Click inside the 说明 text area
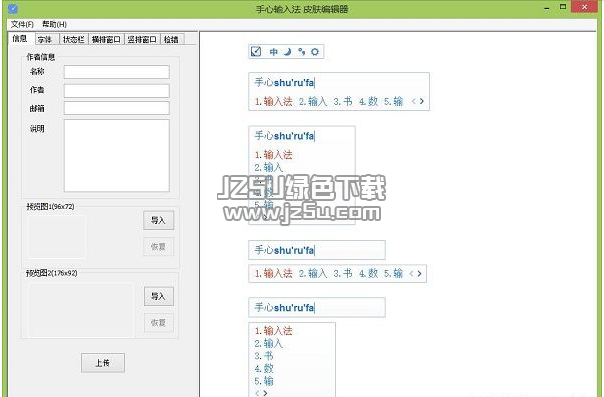The image size is (604, 397). click(x=117, y=156)
